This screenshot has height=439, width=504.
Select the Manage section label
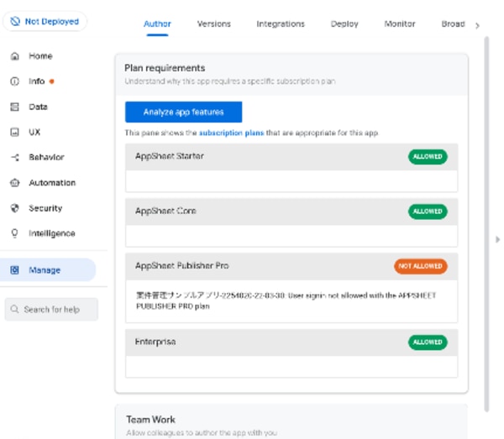pyautogui.click(x=45, y=270)
